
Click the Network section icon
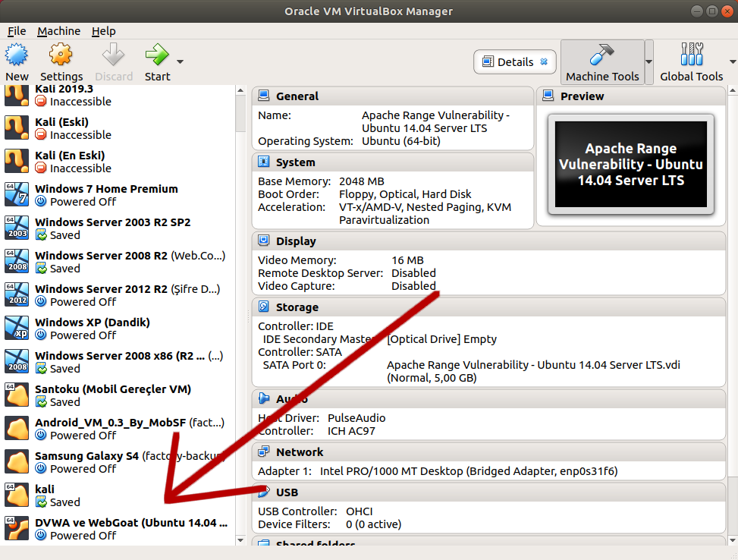pyautogui.click(x=264, y=452)
